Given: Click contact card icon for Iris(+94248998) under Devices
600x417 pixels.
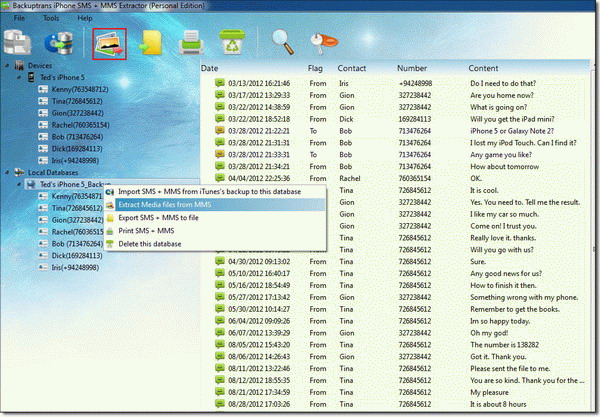Looking at the screenshot, I should click(x=43, y=161).
